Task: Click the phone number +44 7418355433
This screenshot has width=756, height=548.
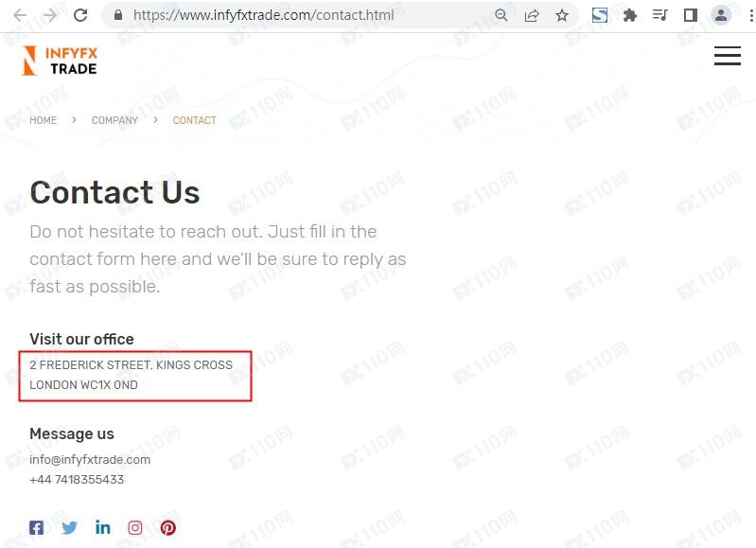Action: click(x=77, y=480)
